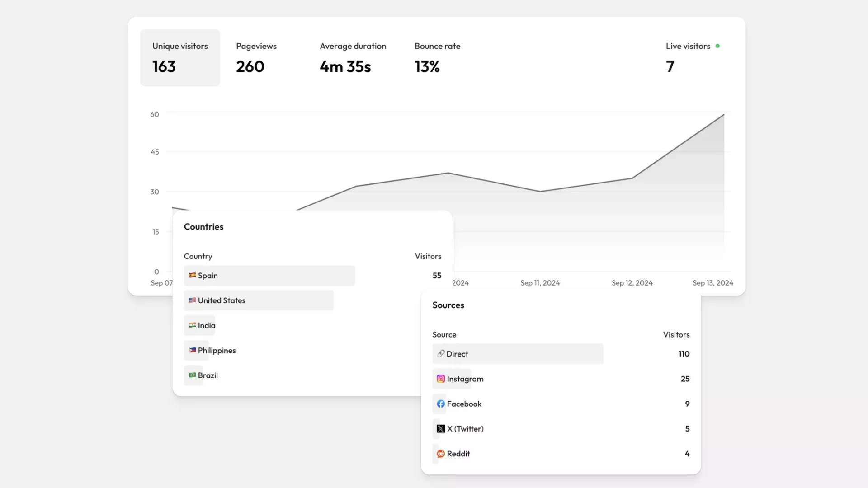Click the Direct link chain icon
The height and width of the screenshot is (488, 868).
pos(440,354)
